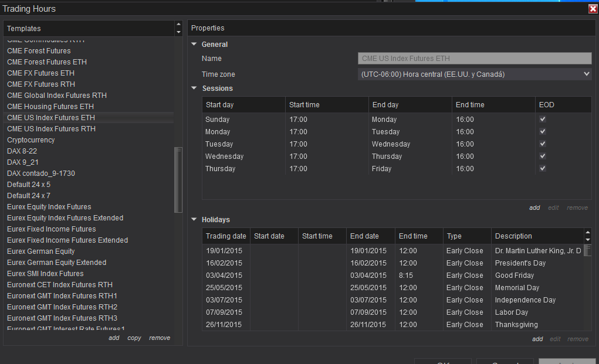Screen dimensions: 599x364
Task: Choose the Default 24 x 7 template
Action: coord(29,196)
